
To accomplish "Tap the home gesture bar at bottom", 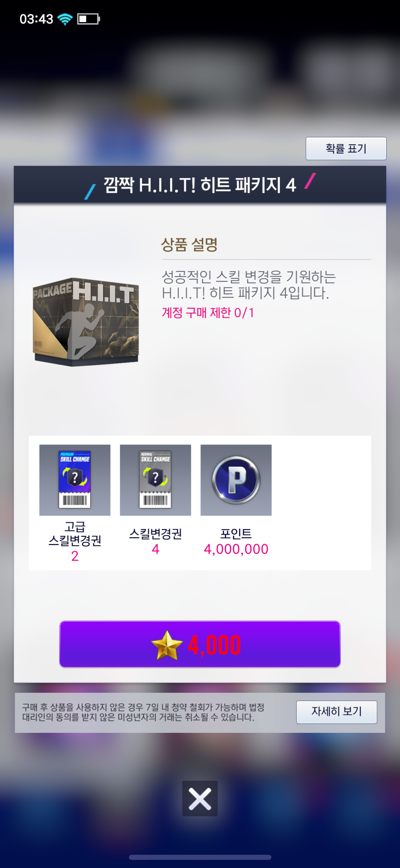I will [200, 857].
